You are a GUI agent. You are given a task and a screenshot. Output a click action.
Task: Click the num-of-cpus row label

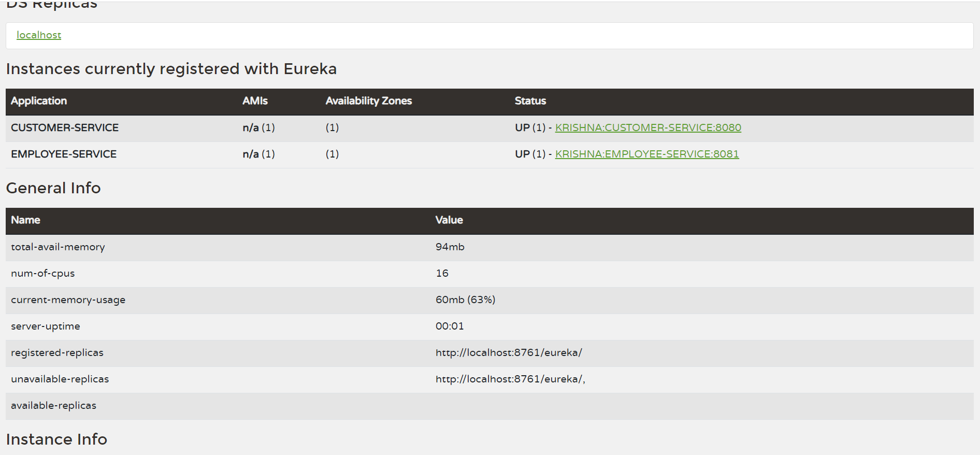tap(42, 274)
